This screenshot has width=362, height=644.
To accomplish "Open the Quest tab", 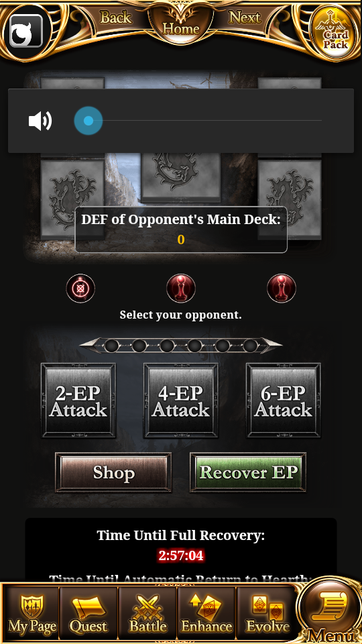I will point(88,614).
